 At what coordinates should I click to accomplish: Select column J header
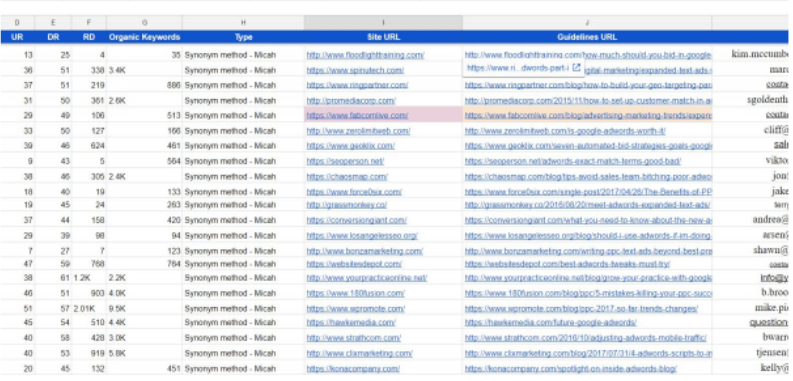click(x=587, y=23)
